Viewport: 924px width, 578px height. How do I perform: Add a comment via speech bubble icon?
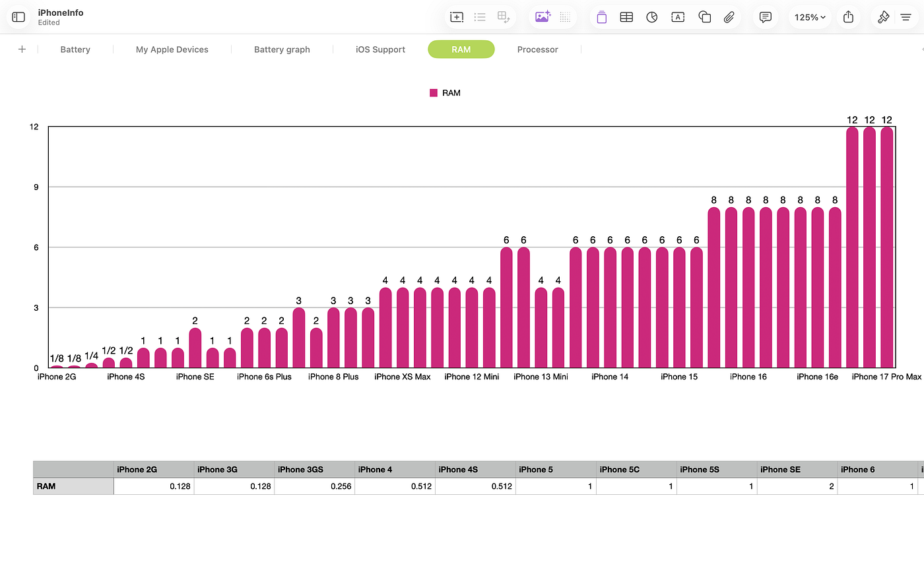point(765,17)
